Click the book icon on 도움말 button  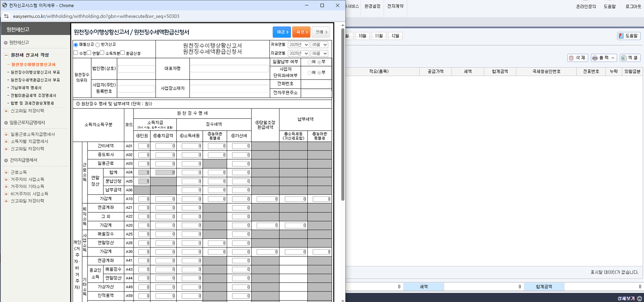point(621,36)
